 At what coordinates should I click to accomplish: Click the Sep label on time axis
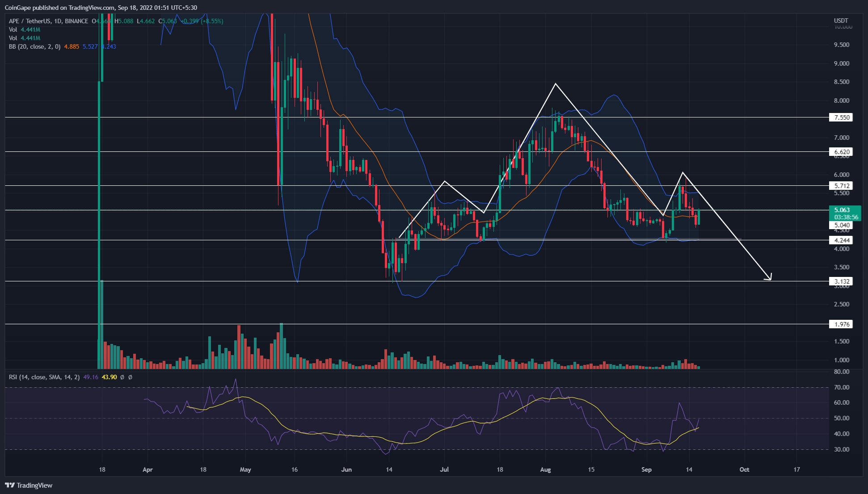646,469
